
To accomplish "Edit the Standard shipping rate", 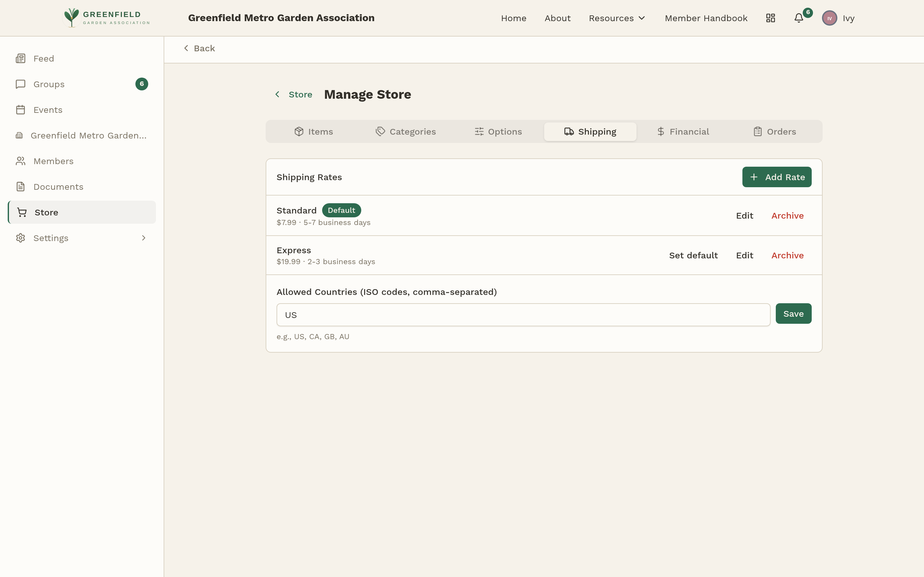I will [744, 215].
